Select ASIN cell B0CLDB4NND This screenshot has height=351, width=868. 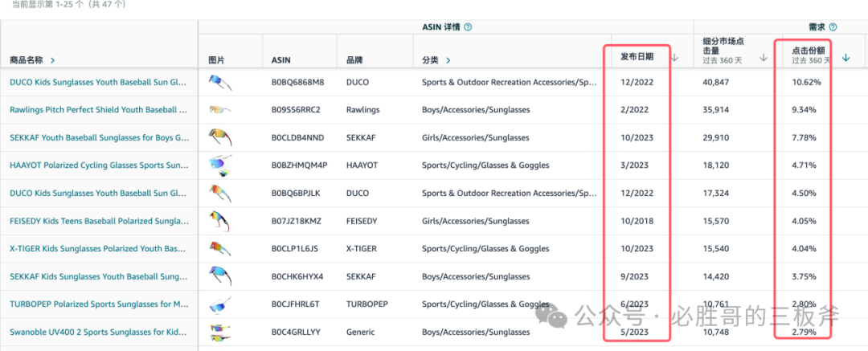click(x=298, y=137)
